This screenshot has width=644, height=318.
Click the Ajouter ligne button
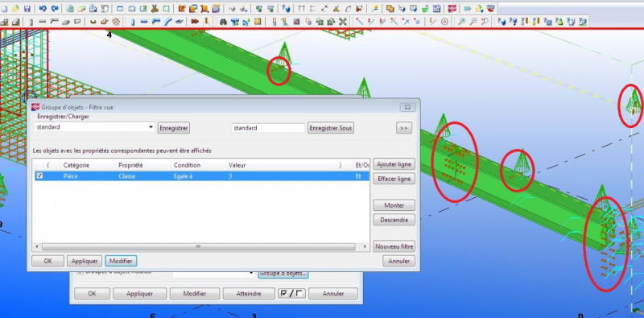point(394,164)
